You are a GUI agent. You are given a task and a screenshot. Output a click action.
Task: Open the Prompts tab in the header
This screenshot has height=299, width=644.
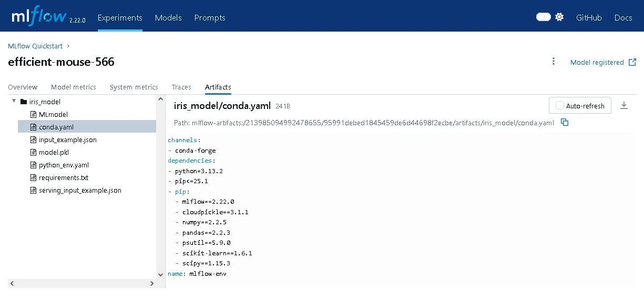[x=210, y=18]
